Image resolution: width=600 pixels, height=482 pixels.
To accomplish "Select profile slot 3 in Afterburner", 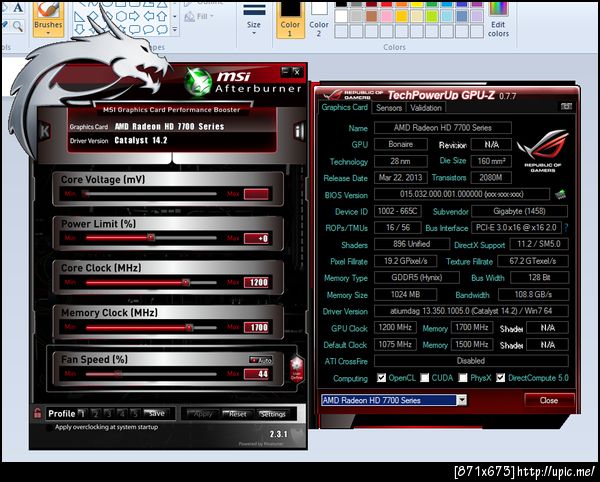I will (x=109, y=414).
